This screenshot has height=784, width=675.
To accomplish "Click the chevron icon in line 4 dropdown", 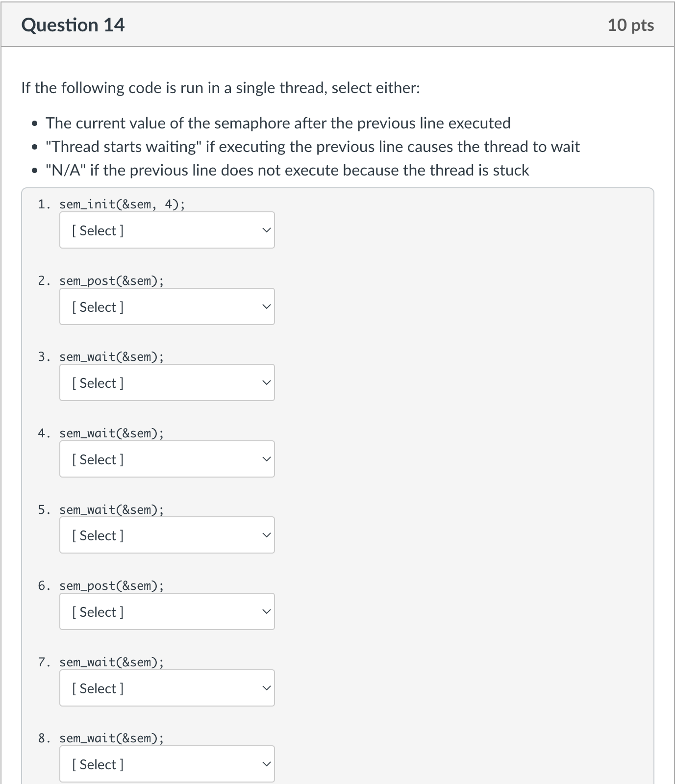I will tap(266, 459).
